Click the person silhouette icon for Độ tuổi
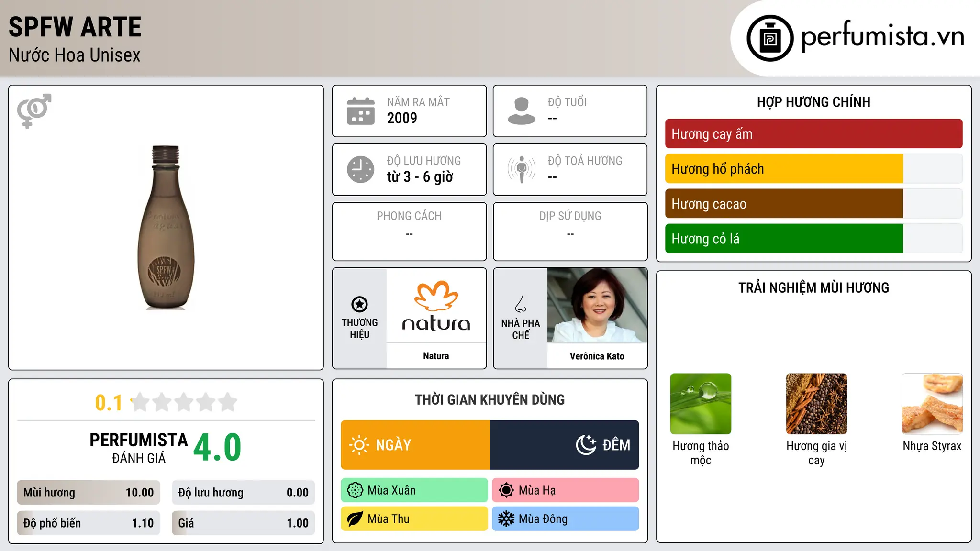Screen dimensions: 980x551 [x=521, y=111]
